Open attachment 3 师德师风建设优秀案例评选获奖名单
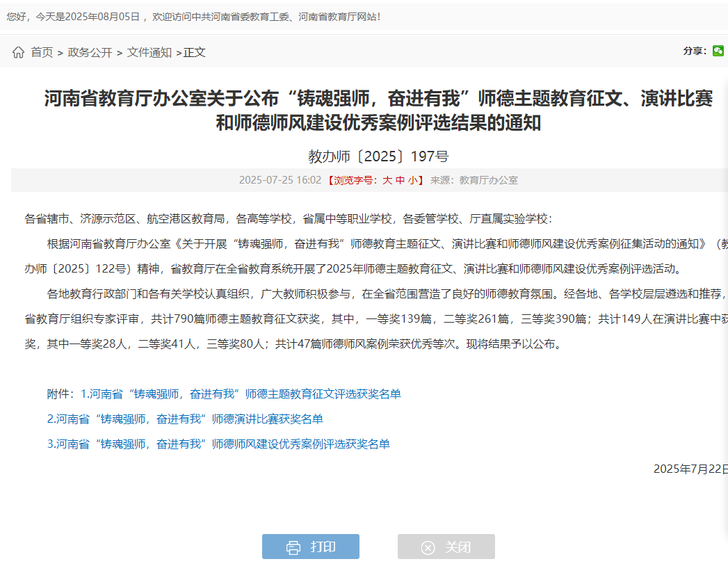 [x=218, y=444]
